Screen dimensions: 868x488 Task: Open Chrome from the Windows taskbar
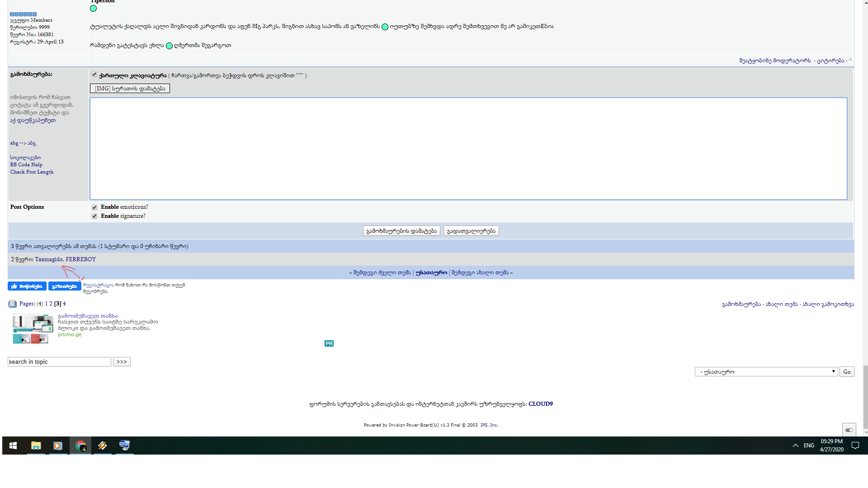pos(80,446)
